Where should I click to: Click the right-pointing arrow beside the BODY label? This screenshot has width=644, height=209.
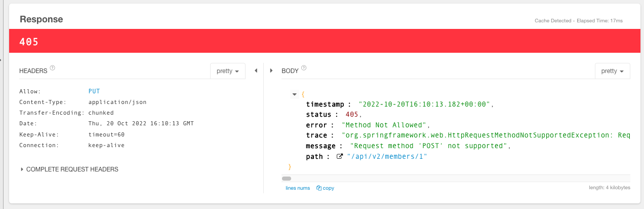point(271,71)
